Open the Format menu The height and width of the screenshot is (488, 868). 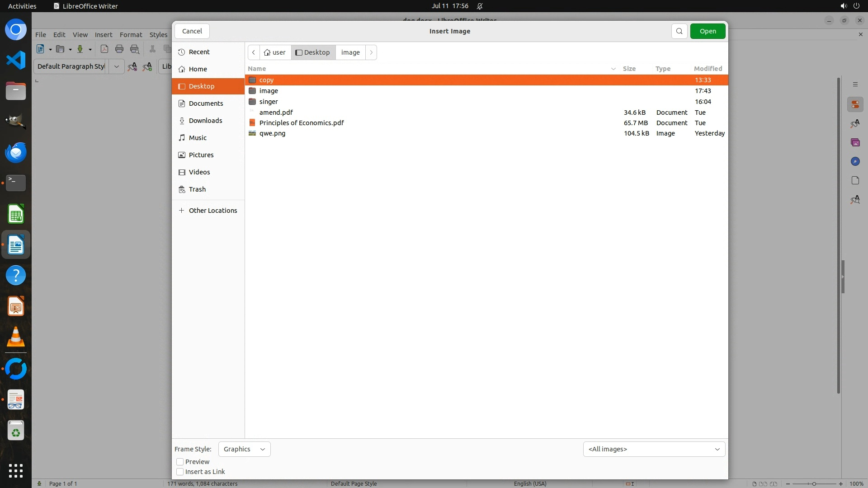click(131, 35)
